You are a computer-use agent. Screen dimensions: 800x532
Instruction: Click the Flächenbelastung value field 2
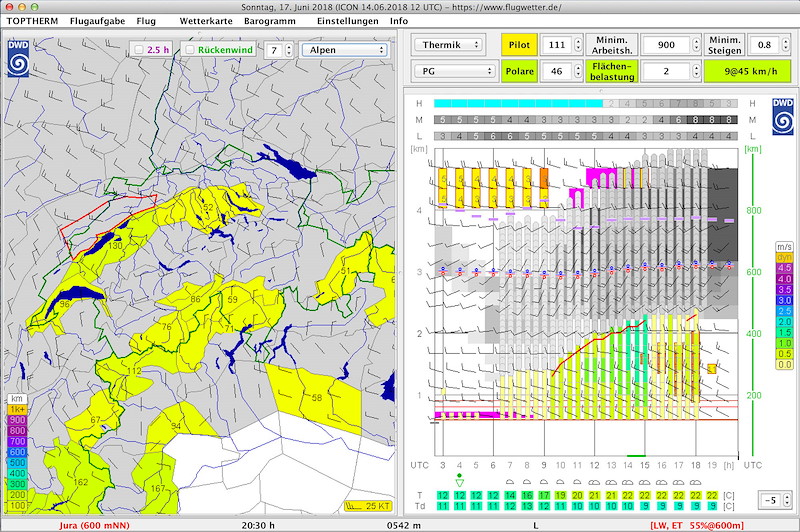tap(666, 71)
